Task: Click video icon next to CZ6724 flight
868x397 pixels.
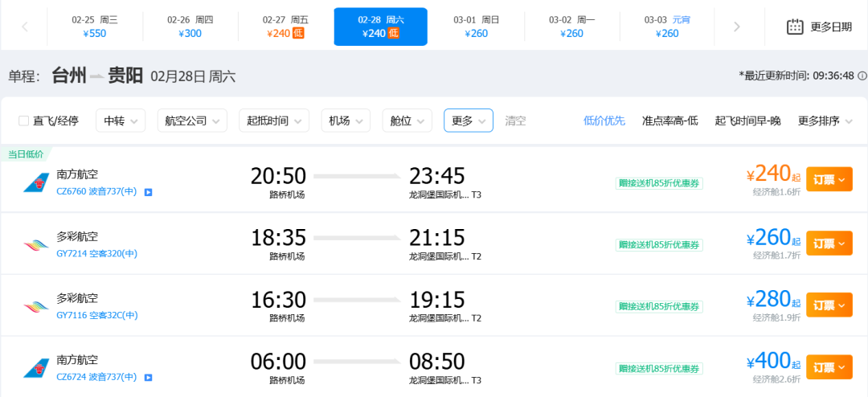Action: pyautogui.click(x=148, y=377)
